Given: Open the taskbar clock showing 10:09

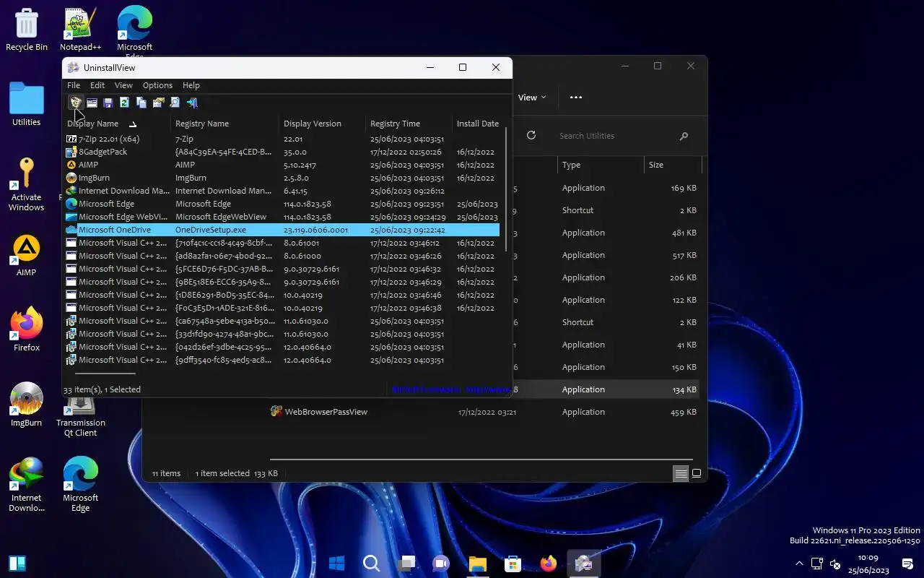Looking at the screenshot, I should [x=868, y=564].
